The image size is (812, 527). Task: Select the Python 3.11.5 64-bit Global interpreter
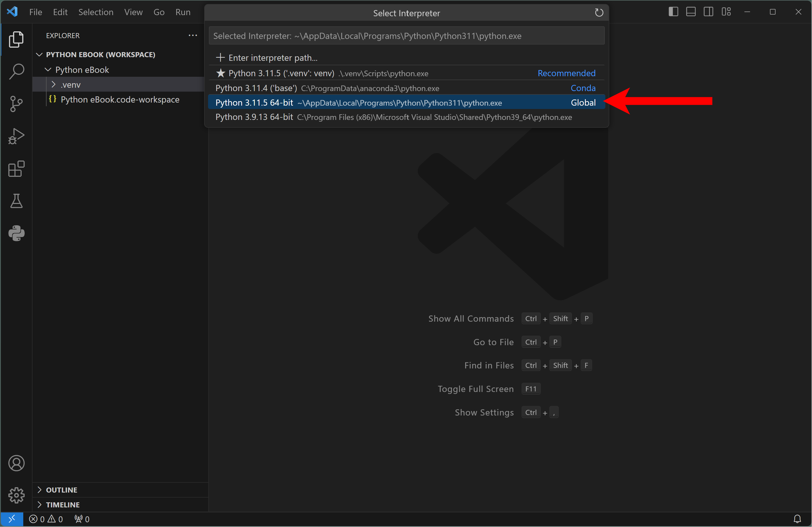tap(406, 103)
